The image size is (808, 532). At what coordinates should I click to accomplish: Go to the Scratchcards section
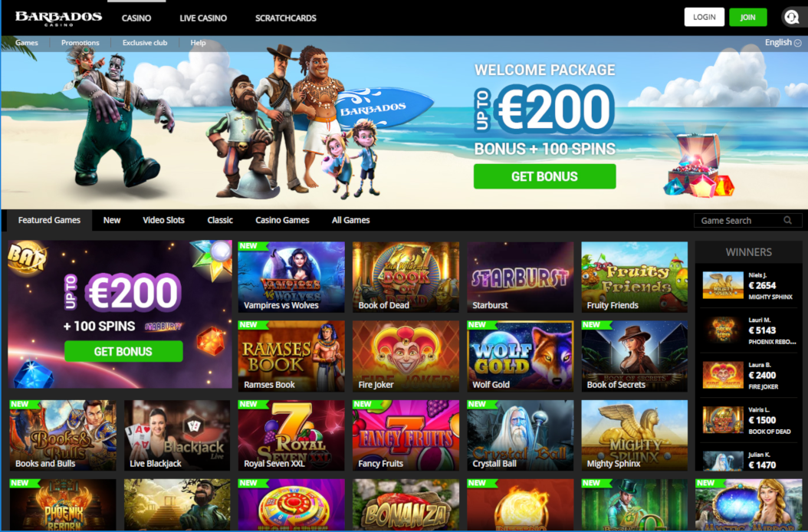[285, 18]
